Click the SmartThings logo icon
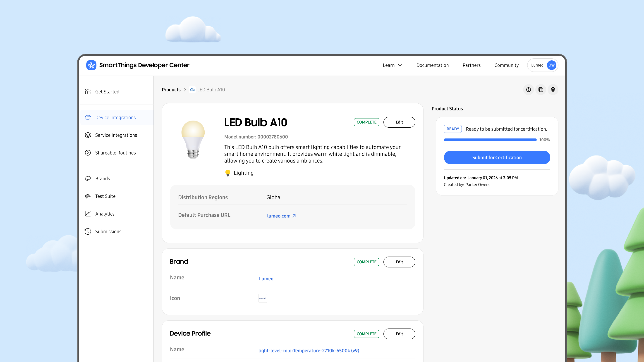 pos(91,65)
